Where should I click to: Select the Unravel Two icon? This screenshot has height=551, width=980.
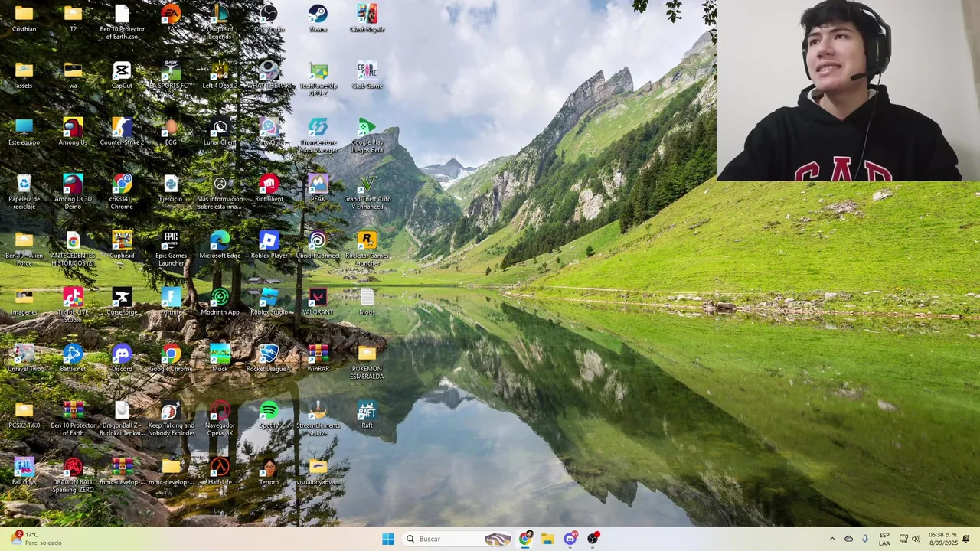24,358
